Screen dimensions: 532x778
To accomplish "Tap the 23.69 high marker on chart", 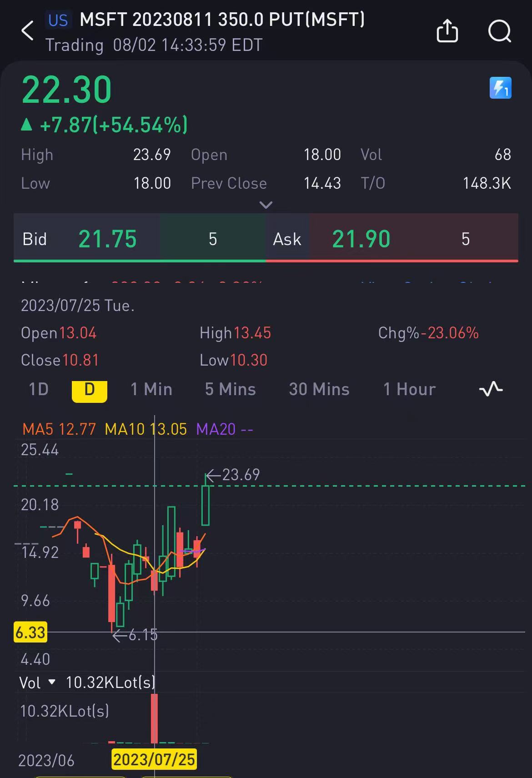I will [x=233, y=475].
